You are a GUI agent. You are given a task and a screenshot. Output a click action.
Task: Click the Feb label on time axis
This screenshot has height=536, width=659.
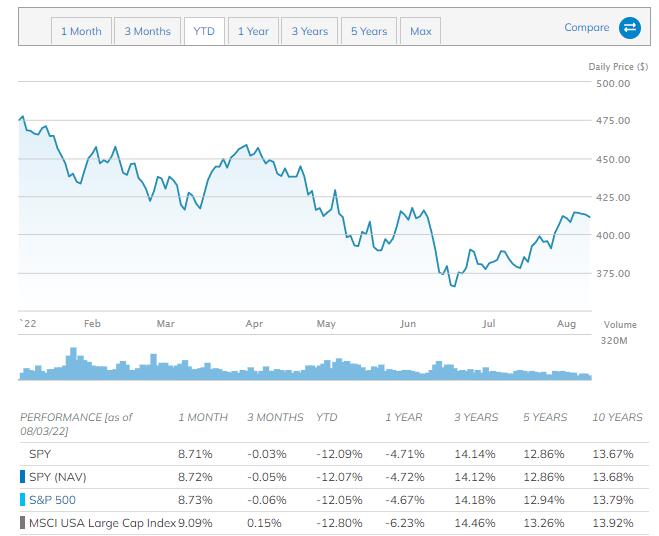coord(92,323)
